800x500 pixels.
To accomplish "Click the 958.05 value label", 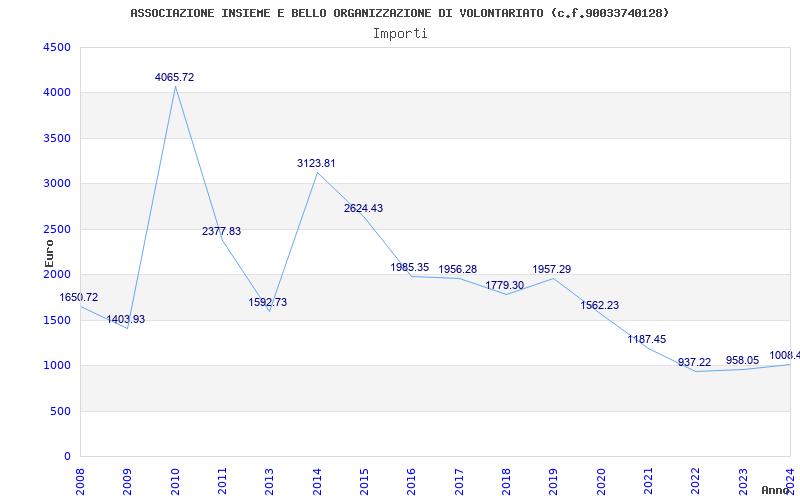I will point(742,361).
